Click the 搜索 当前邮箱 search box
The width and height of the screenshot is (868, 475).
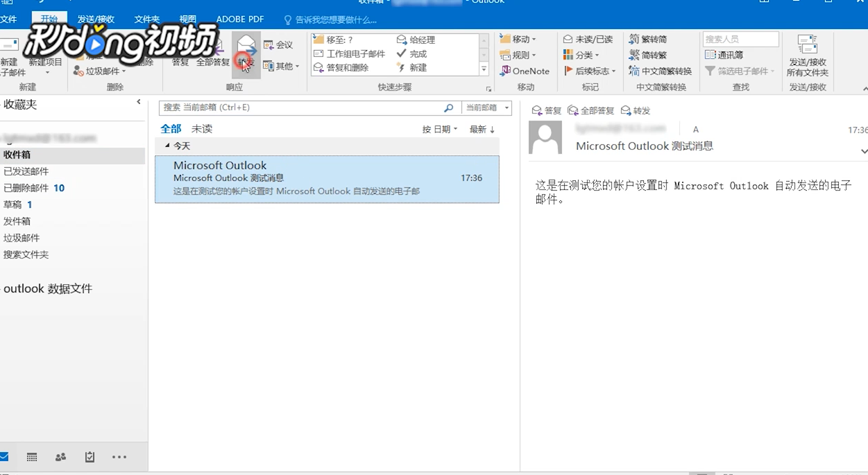(x=300, y=107)
